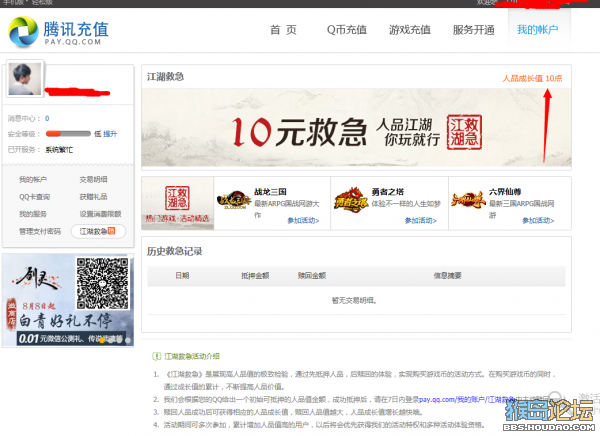Click the 勇者之塔 game icon
This screenshot has height=436, width=600.
pos(351,199)
